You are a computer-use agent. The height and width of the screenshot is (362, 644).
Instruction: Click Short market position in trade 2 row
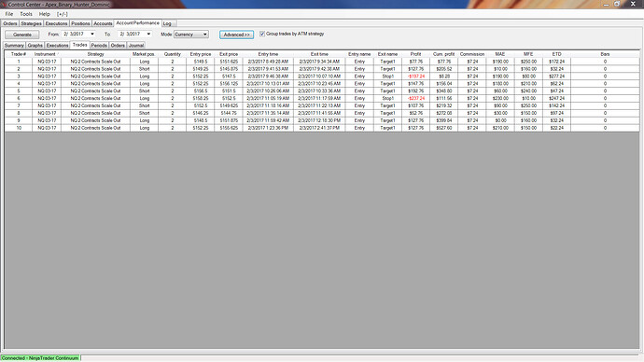[144, 69]
